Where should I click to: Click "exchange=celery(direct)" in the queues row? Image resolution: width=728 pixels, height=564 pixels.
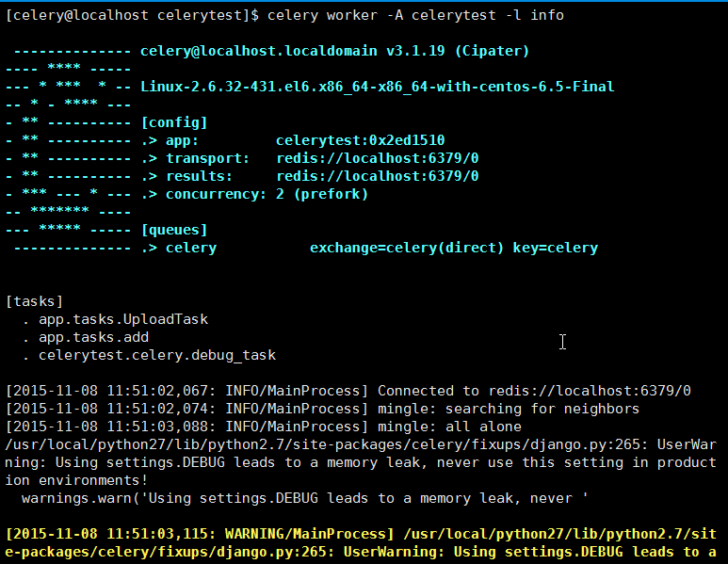(x=407, y=248)
